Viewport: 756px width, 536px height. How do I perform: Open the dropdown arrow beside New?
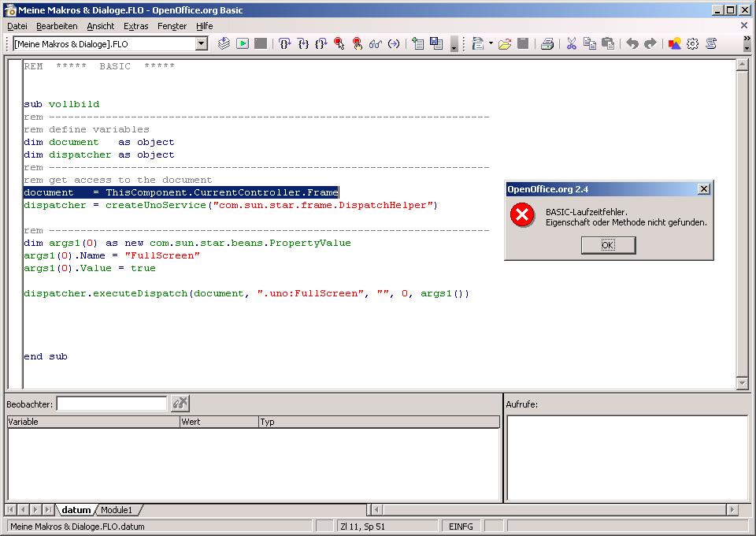click(491, 44)
